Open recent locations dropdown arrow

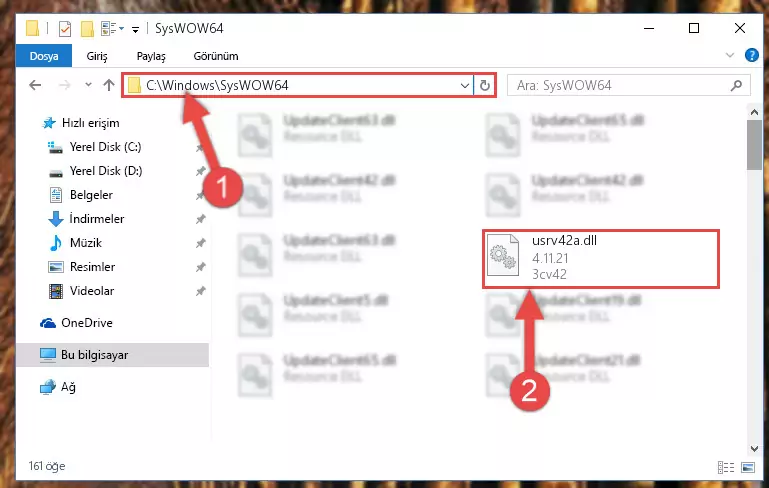coord(88,85)
